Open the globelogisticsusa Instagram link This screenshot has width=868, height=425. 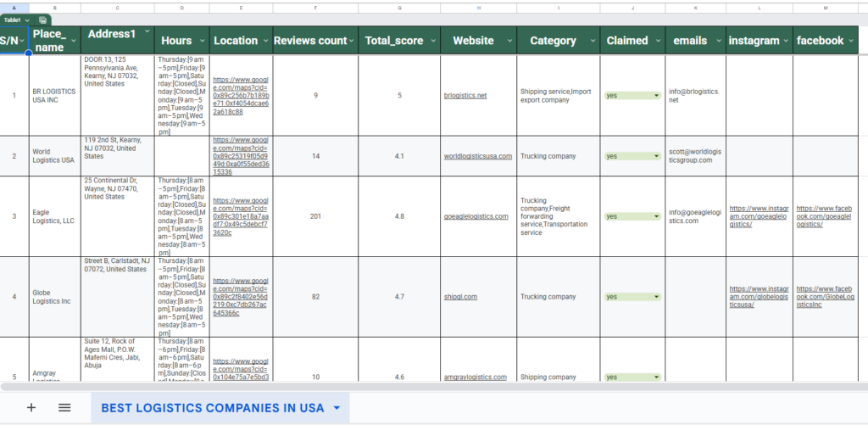click(x=759, y=296)
